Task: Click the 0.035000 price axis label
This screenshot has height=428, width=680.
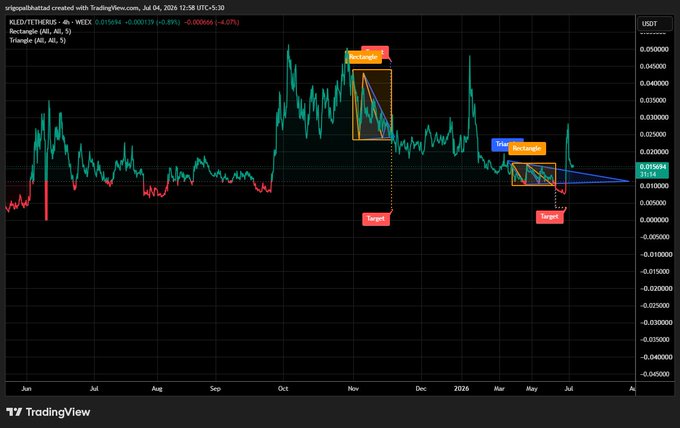Action: click(x=654, y=101)
